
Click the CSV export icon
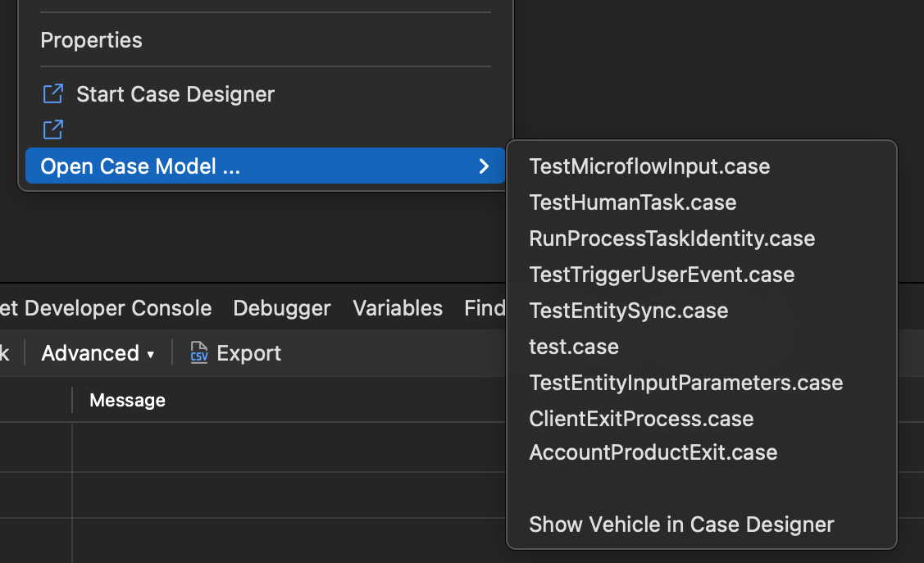(x=198, y=353)
